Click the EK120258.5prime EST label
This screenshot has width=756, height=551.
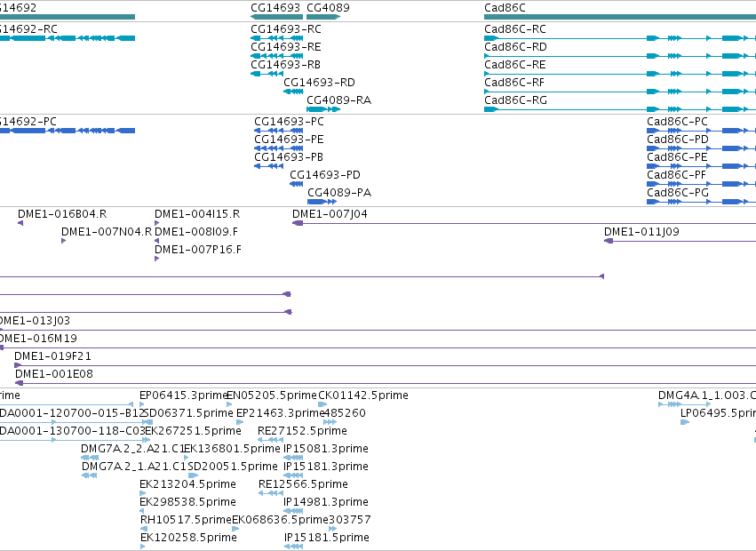click(188, 538)
